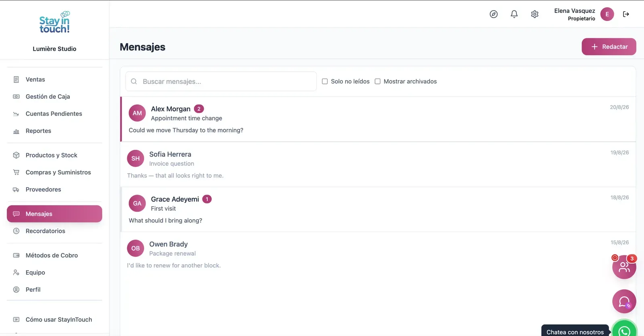The image size is (644, 336).
Task: Open the compass explore icon
Action: pos(493,14)
